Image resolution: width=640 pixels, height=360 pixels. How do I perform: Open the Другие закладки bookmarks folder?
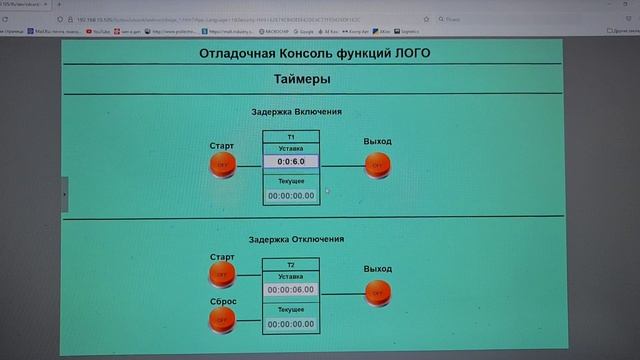[x=623, y=31]
